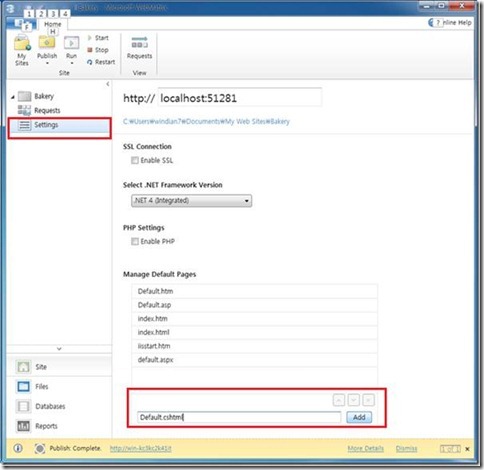Click the Publish folder icon
The height and width of the screenshot is (470, 484).
(x=47, y=43)
